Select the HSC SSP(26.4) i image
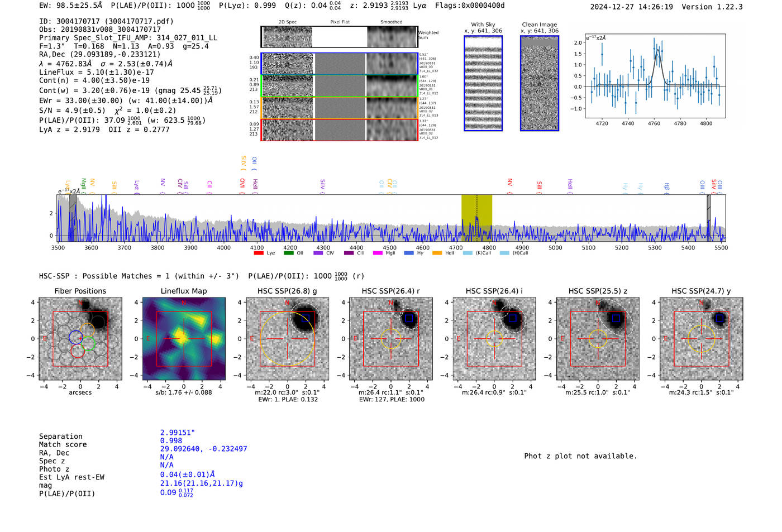The image size is (782, 532). point(494,338)
